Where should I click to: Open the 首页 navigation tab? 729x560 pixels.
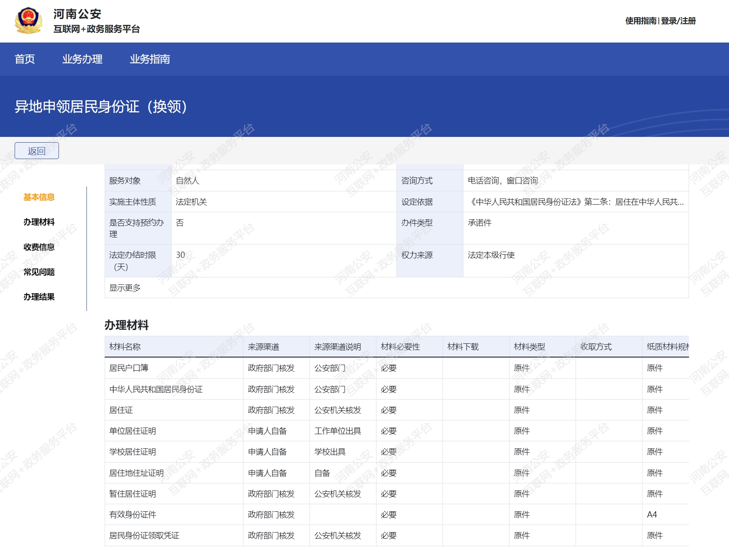pos(24,59)
